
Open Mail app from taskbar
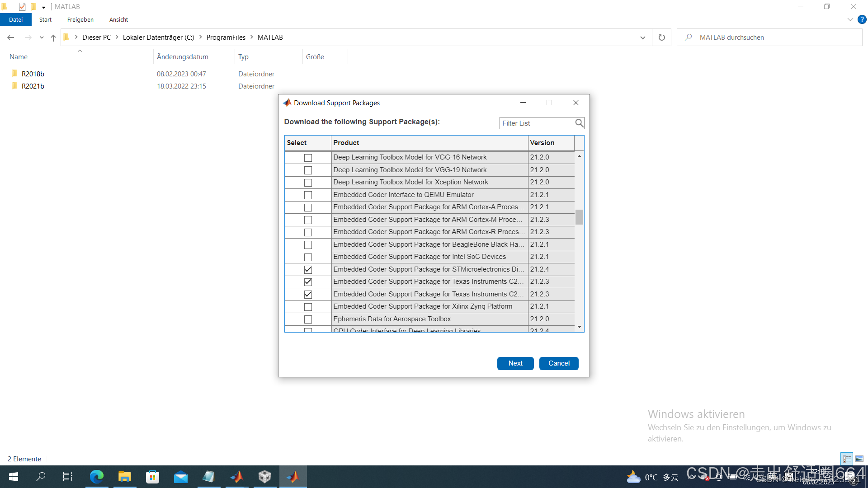click(x=181, y=477)
